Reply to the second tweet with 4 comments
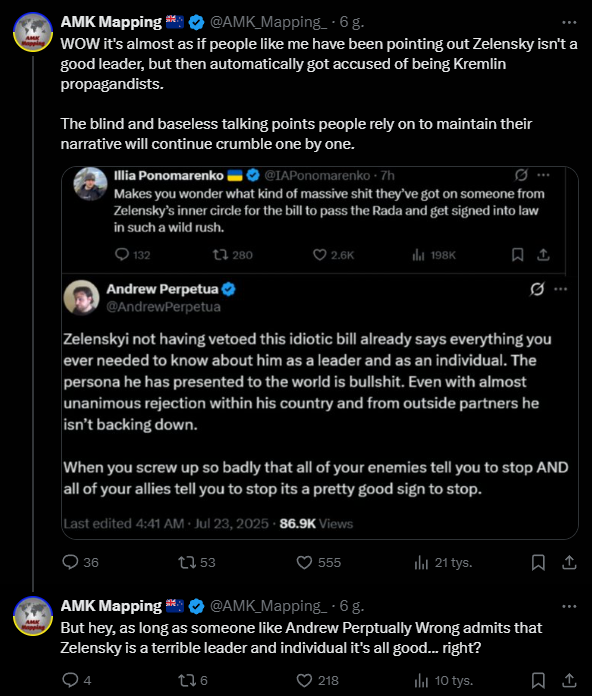Screen dimensions: 592x696 [x=77, y=680]
